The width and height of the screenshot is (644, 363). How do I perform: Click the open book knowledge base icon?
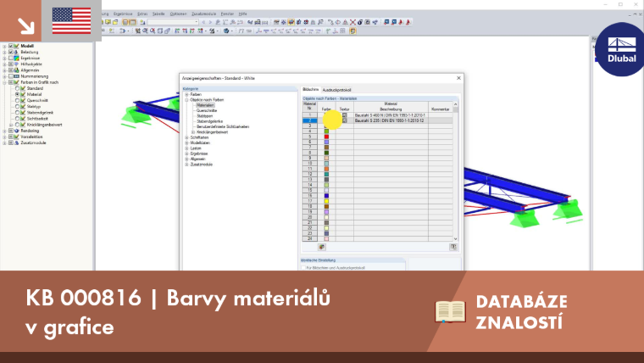tap(450, 311)
